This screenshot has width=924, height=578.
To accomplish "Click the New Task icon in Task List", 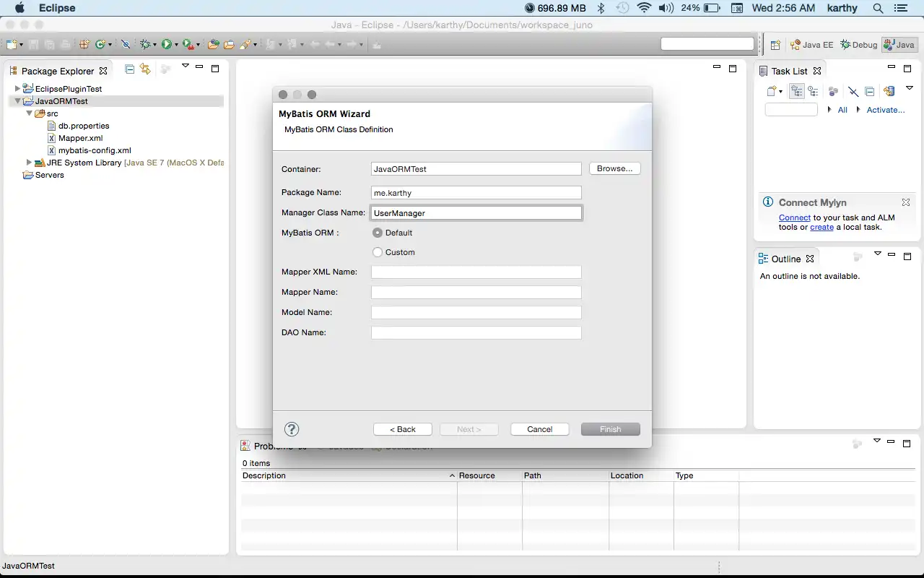I will 772,91.
